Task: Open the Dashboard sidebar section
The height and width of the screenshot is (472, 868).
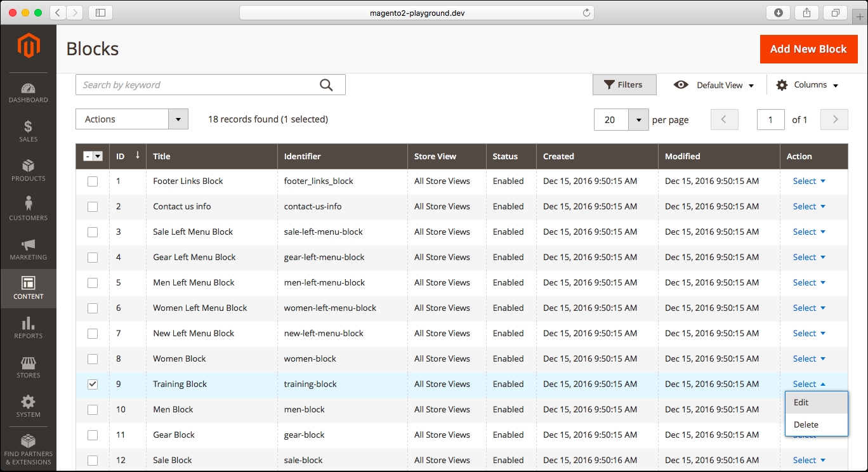Action: pos(28,93)
